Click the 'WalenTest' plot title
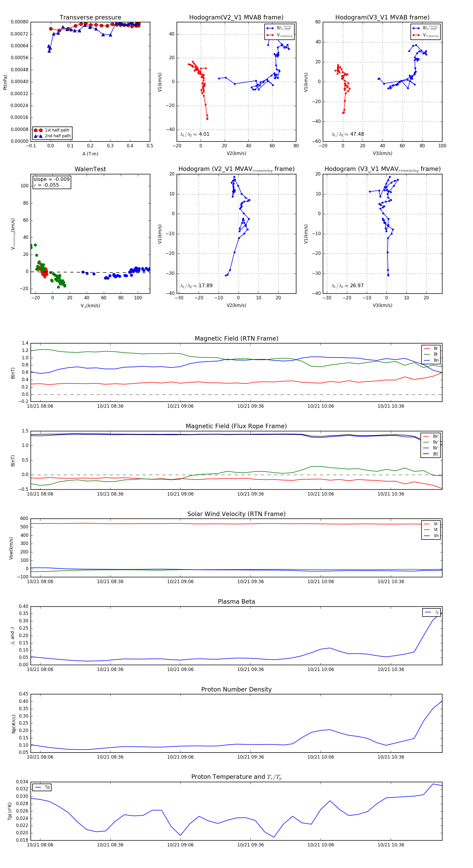Screen dimensions: 473x868 90,169
